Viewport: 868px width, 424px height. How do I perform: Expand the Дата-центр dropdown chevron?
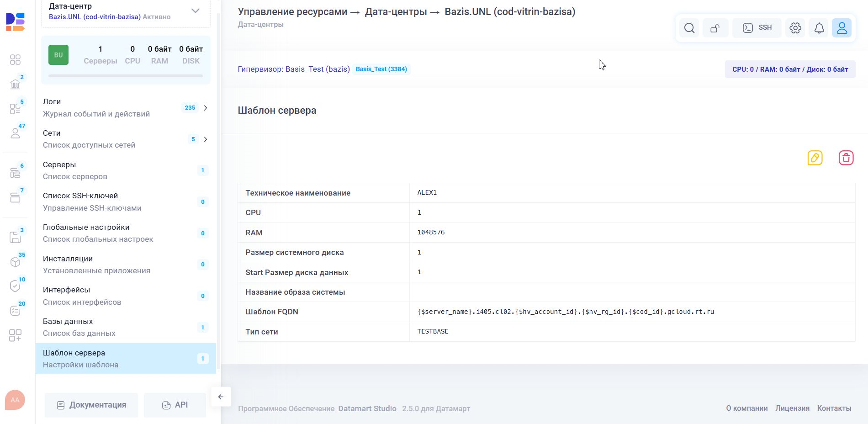point(195,11)
